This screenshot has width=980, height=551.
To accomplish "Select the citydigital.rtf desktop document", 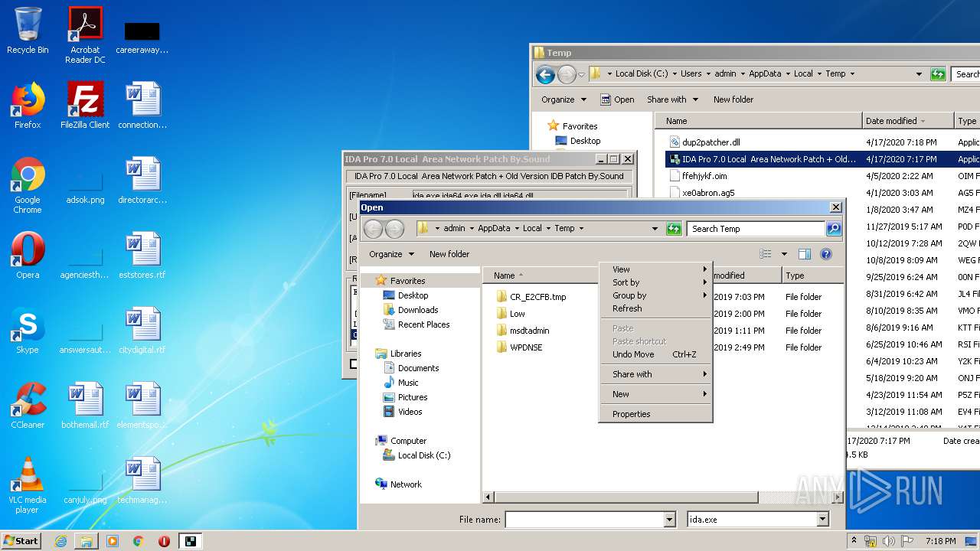I will (142, 331).
